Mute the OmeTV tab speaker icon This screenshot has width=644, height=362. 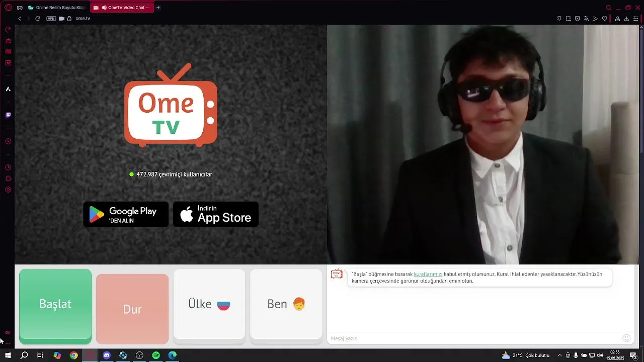(x=104, y=8)
